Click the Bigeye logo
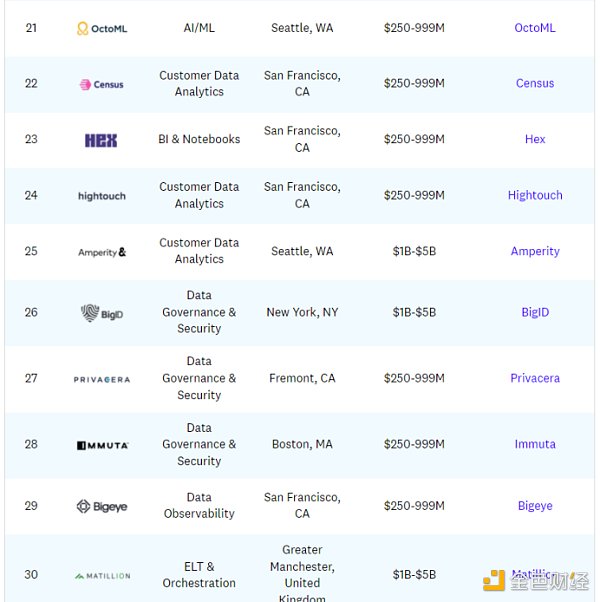The height and width of the screenshot is (602, 600). pos(102,506)
